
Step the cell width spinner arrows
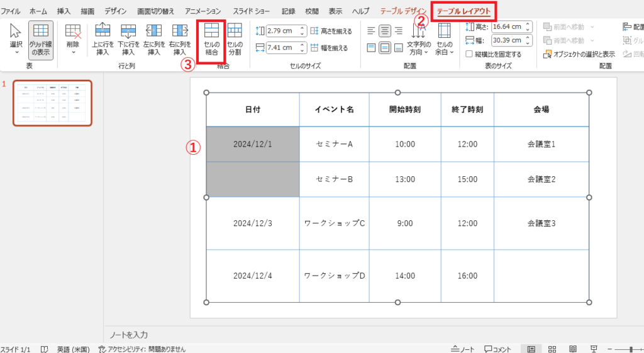click(303, 47)
